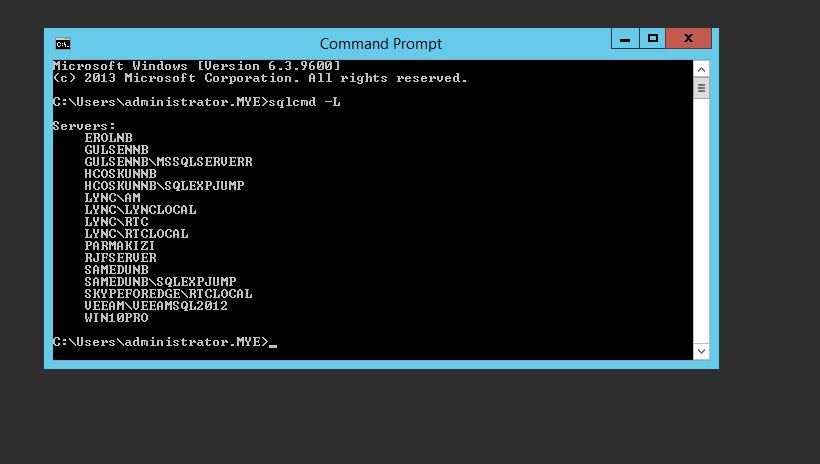
Task: Click the vertical scrollbar thumb
Action: click(x=701, y=88)
